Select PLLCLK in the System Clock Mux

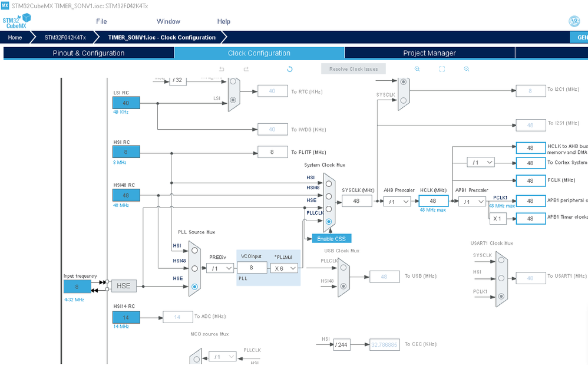(x=329, y=221)
